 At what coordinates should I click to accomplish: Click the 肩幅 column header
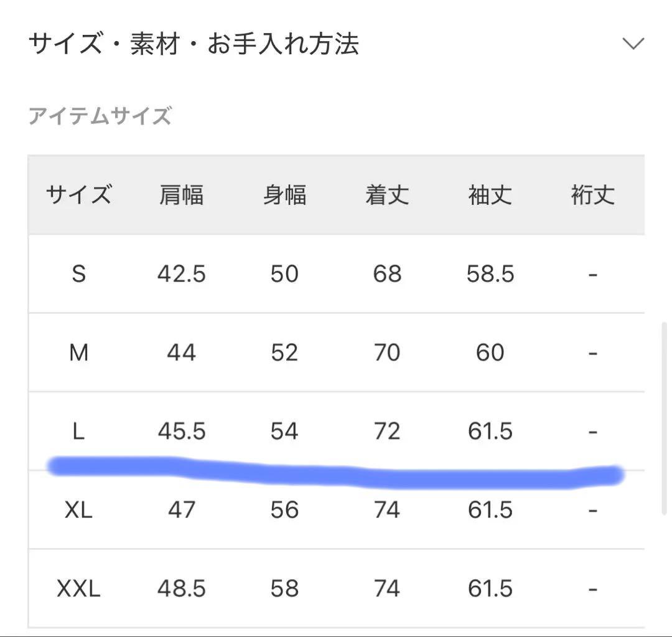pos(181,196)
